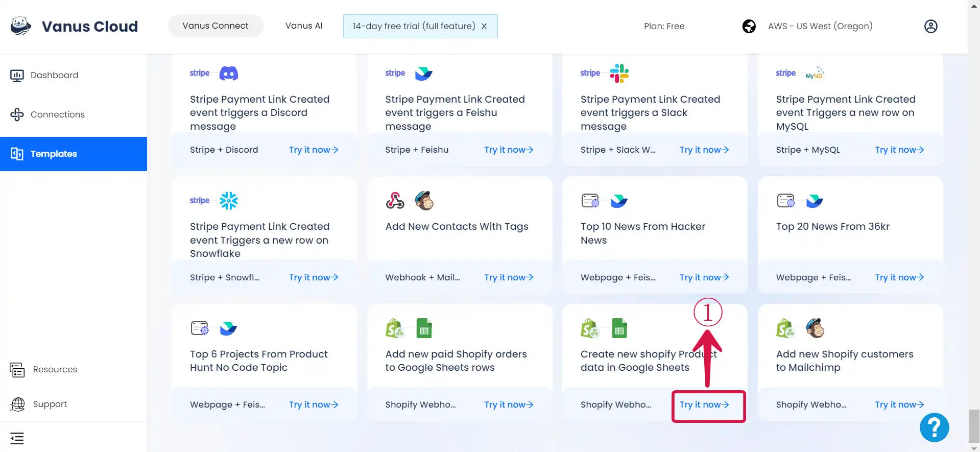
Task: Collapse the sidebar with the menu icon
Action: coord(17,438)
